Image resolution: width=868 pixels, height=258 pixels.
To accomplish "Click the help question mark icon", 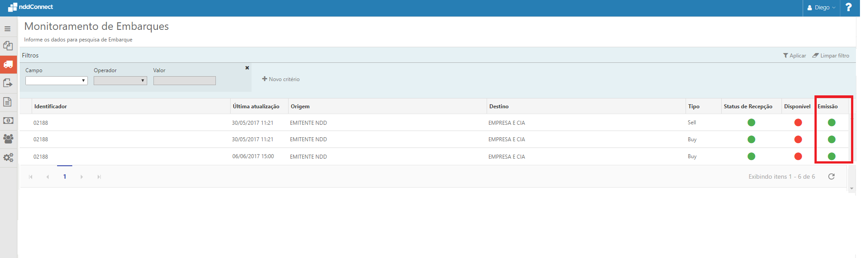I will 848,8.
